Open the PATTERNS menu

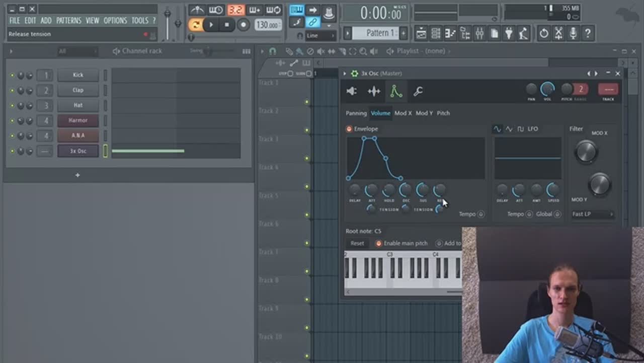pos(68,21)
